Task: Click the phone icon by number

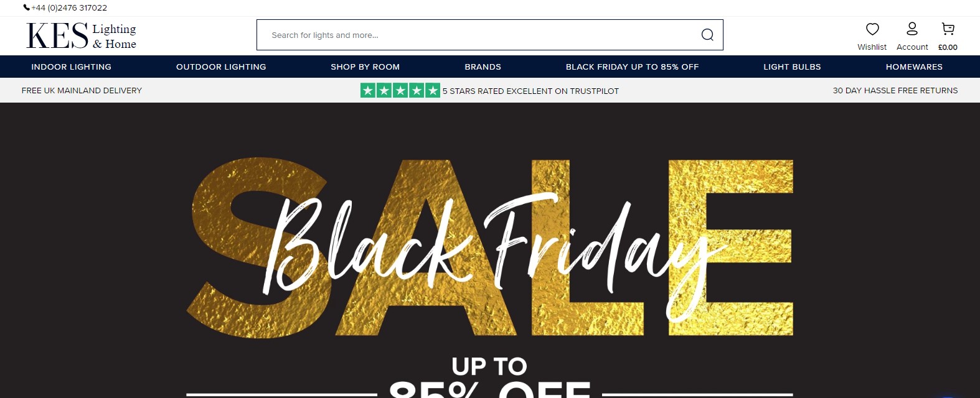Action: point(26,7)
